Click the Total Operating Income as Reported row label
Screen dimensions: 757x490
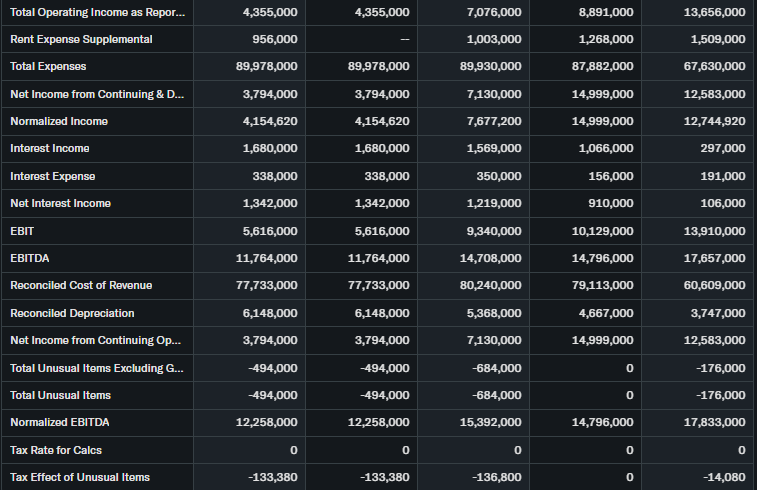(x=97, y=12)
